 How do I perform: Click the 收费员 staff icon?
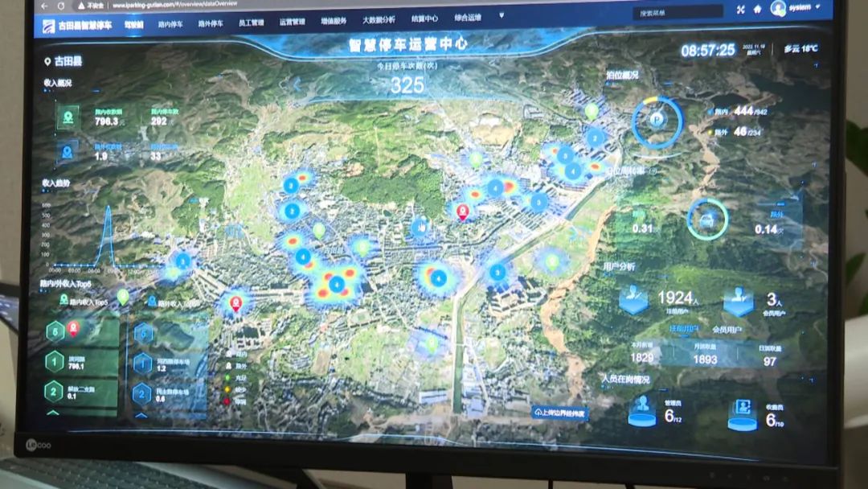[742, 412]
